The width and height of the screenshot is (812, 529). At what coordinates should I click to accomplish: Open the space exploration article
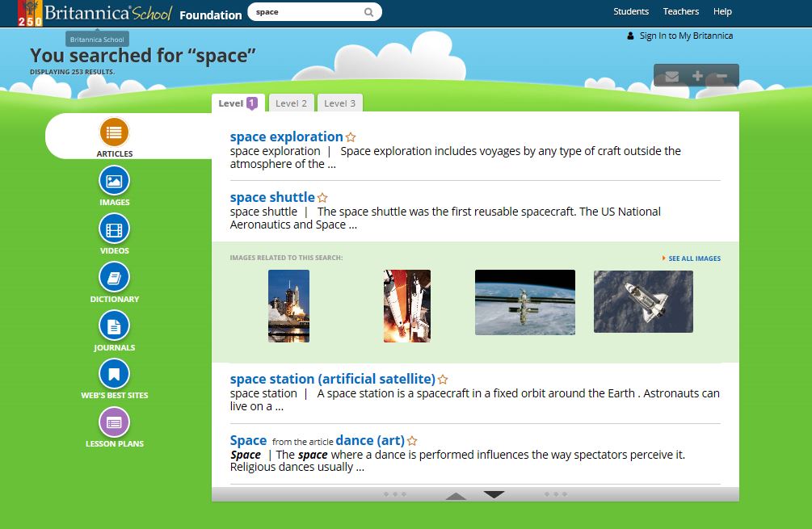(x=286, y=136)
